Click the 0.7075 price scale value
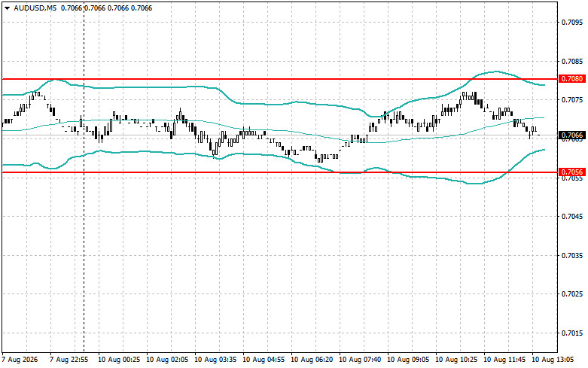 (572, 99)
